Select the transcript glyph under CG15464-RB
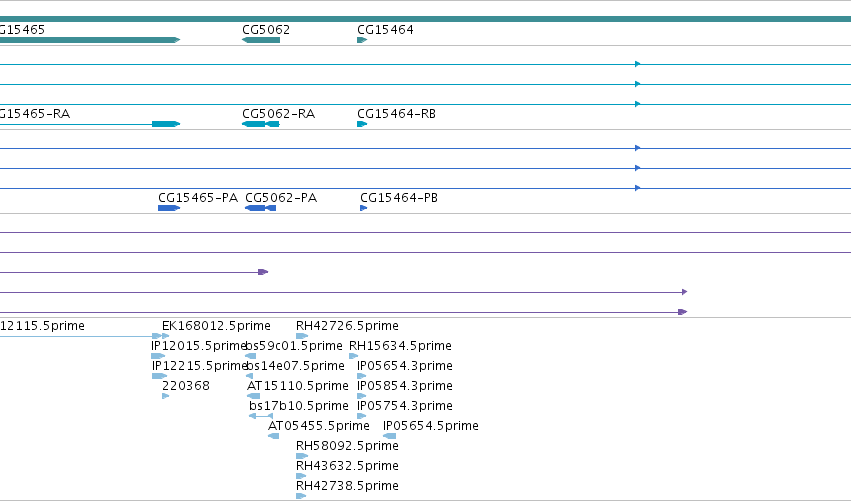 point(362,124)
